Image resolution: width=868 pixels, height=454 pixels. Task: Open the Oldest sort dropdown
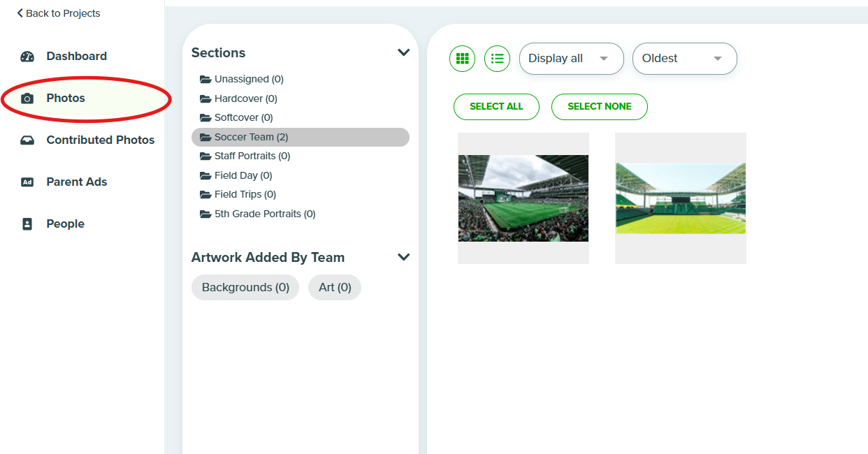685,59
